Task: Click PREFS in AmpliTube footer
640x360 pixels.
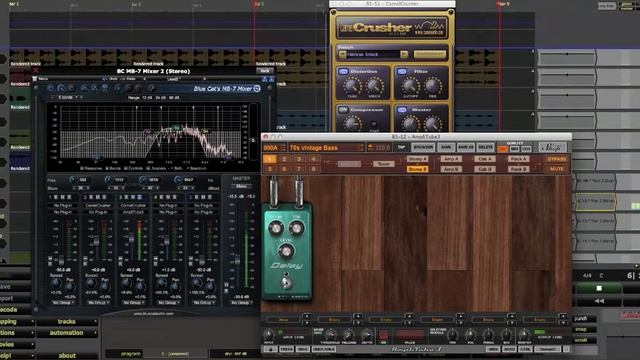Action: point(287,349)
